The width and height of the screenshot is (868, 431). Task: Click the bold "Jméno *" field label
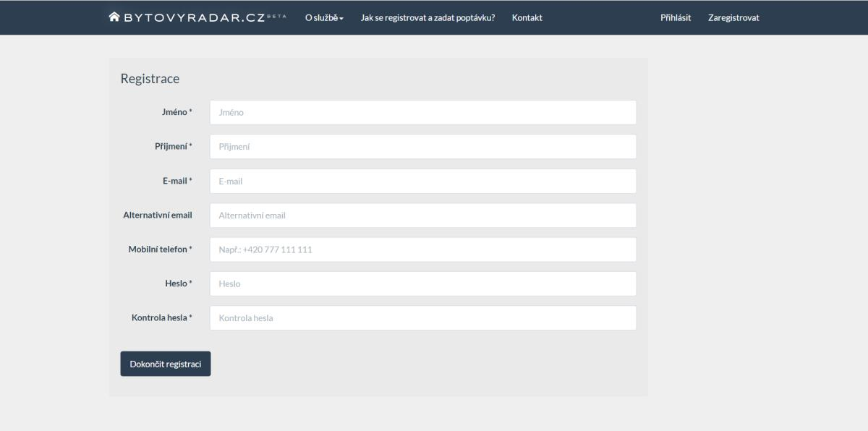[x=176, y=112]
